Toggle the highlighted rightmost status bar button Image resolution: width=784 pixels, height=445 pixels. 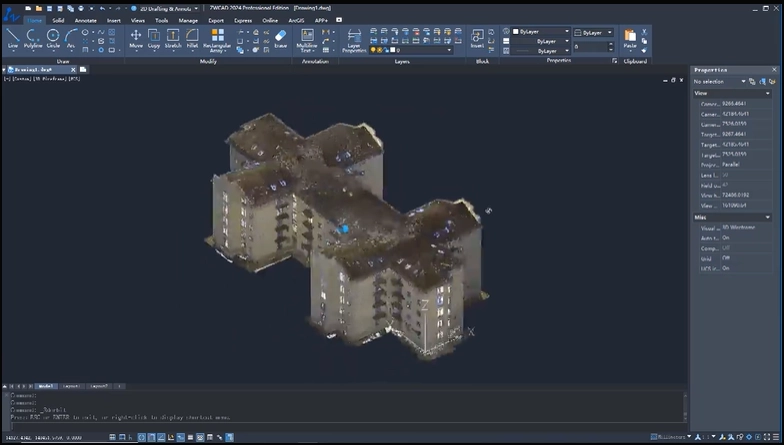[x=230, y=438]
